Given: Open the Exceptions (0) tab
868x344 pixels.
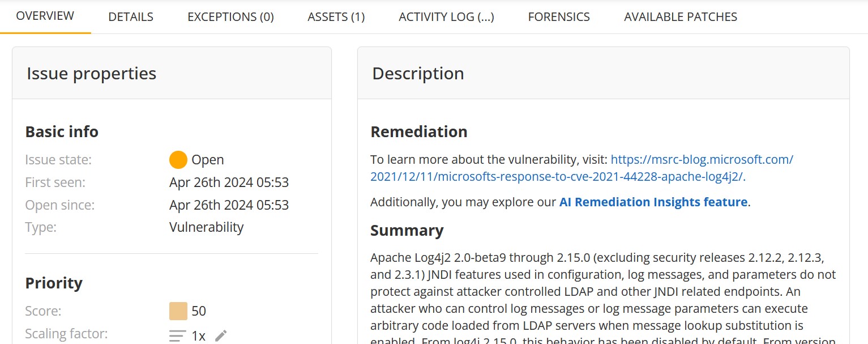Looking at the screenshot, I should (x=230, y=17).
